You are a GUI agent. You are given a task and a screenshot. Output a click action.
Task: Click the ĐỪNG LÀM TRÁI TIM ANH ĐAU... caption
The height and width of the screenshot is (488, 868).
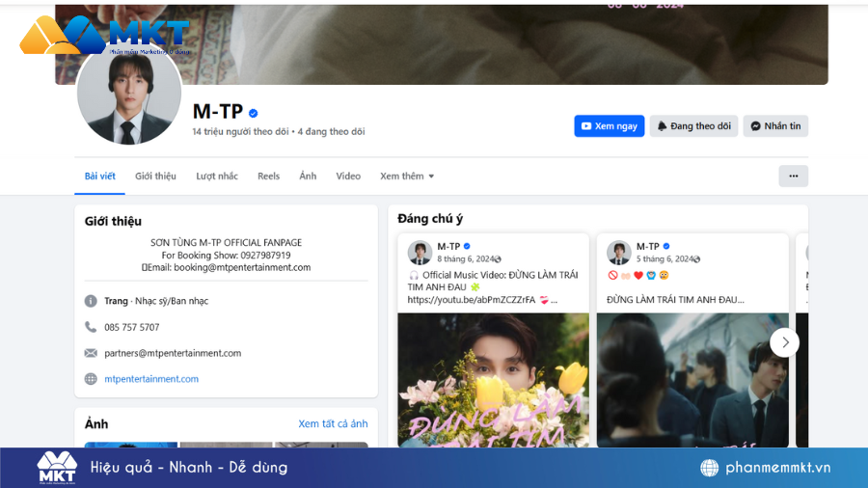coord(675,300)
